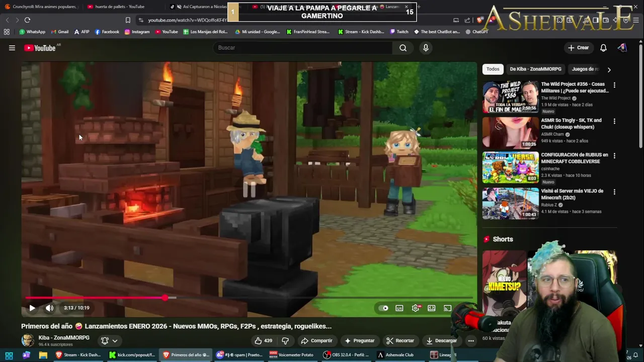Screen dimensions: 644x362
Task: Download the video via Descargar
Action: [x=441, y=340]
